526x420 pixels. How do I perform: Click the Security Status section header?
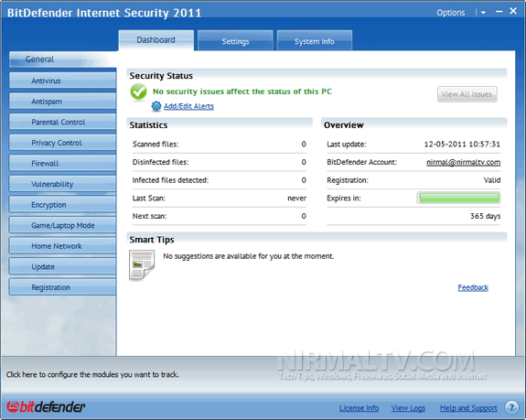(x=161, y=76)
